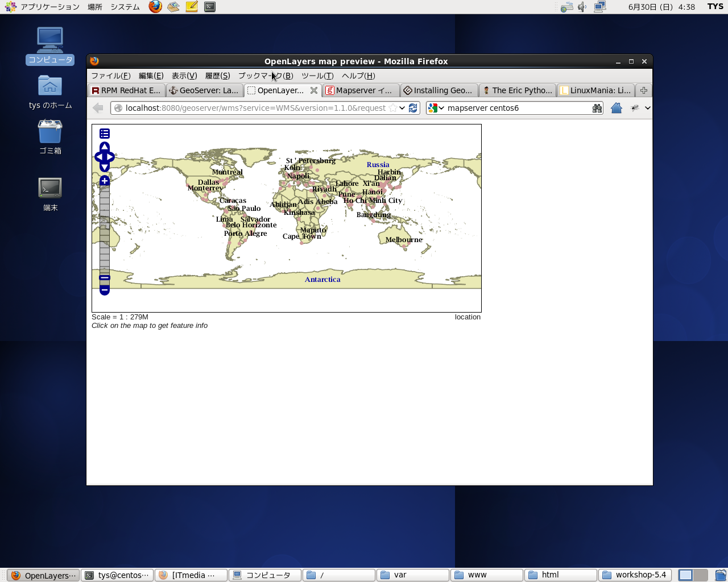Pan the map left with arrow
This screenshot has height=582, width=728.
[98, 157]
